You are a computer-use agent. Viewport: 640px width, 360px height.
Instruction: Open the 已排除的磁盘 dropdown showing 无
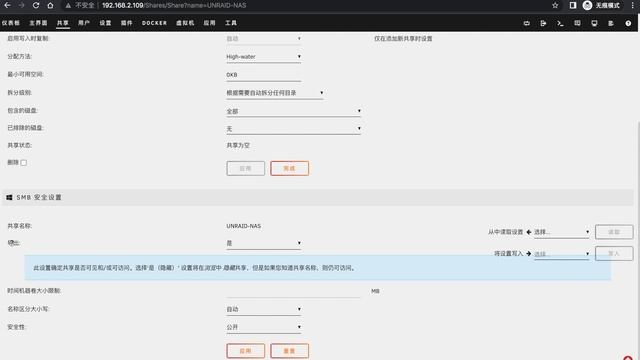tap(293, 129)
